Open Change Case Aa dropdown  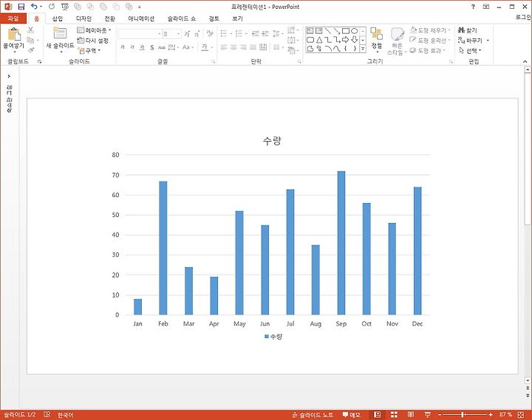tap(188, 47)
